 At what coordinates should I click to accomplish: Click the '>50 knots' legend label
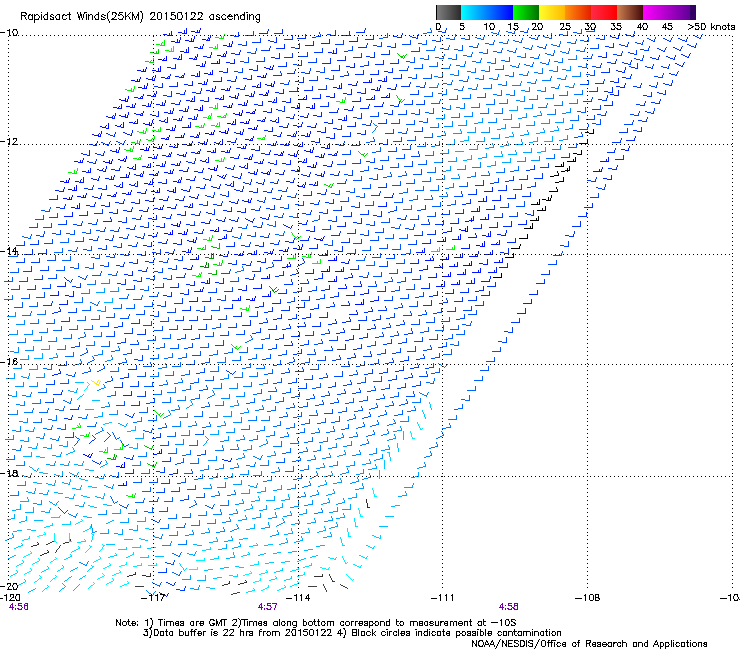point(711,27)
